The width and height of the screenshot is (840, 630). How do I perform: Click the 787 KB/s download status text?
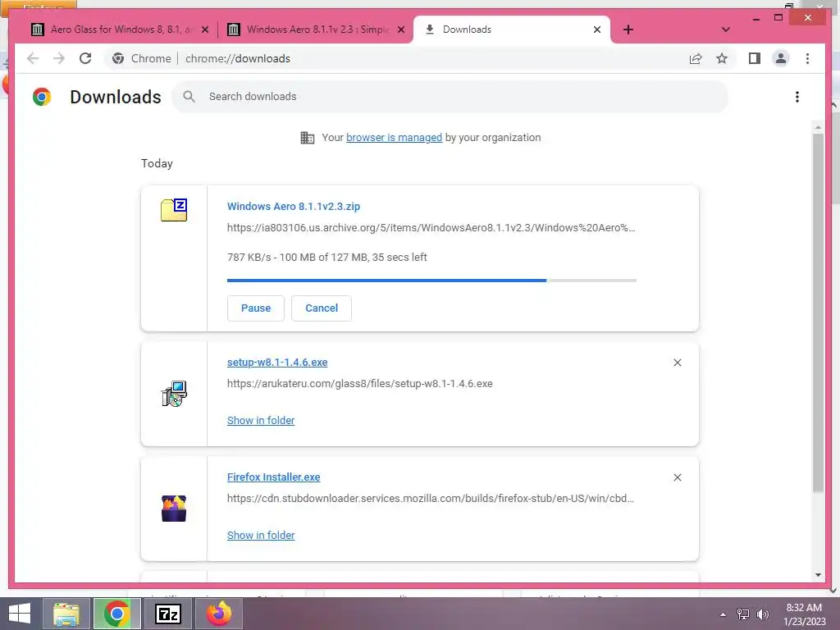(x=326, y=257)
